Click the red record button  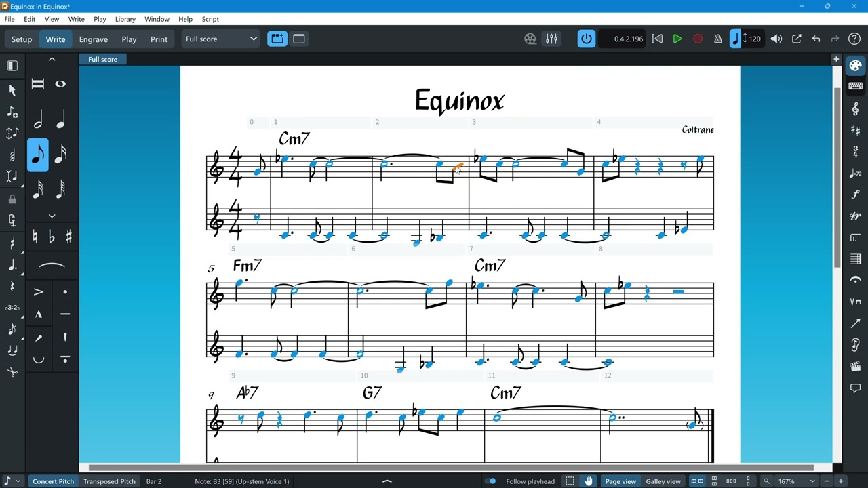(697, 39)
